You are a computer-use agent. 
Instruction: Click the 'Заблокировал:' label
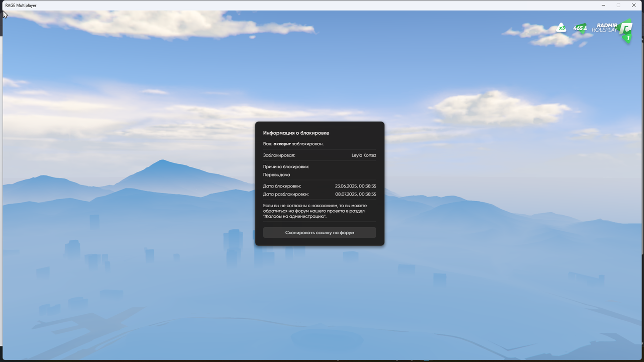[x=279, y=155]
